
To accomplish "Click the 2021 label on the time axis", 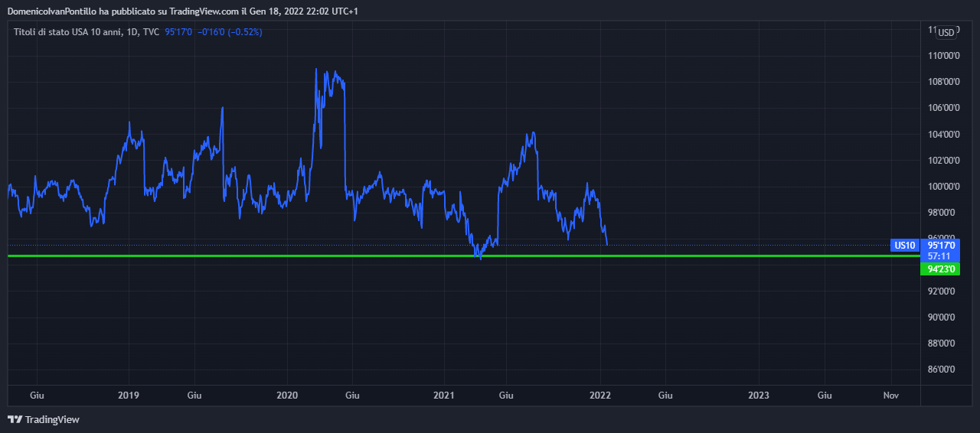I will [x=444, y=396].
